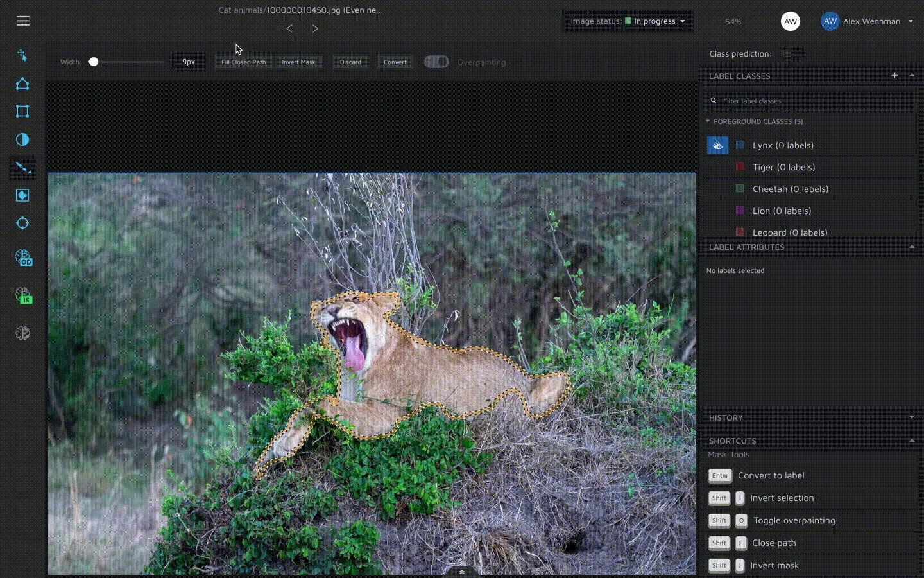Activate the instance segmentation (IS) assistant

coord(23,295)
